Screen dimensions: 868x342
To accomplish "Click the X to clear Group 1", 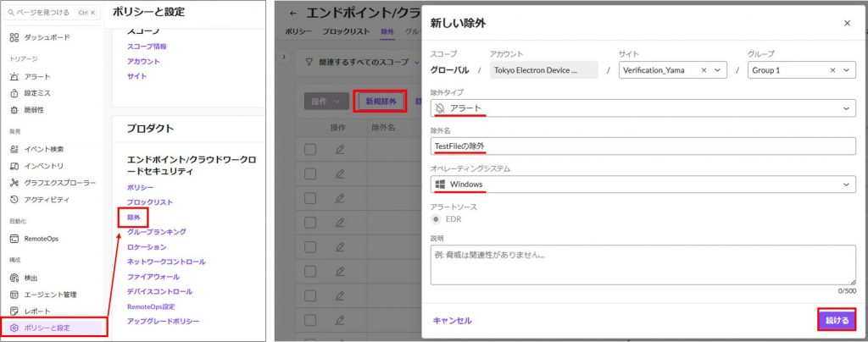I will point(833,70).
